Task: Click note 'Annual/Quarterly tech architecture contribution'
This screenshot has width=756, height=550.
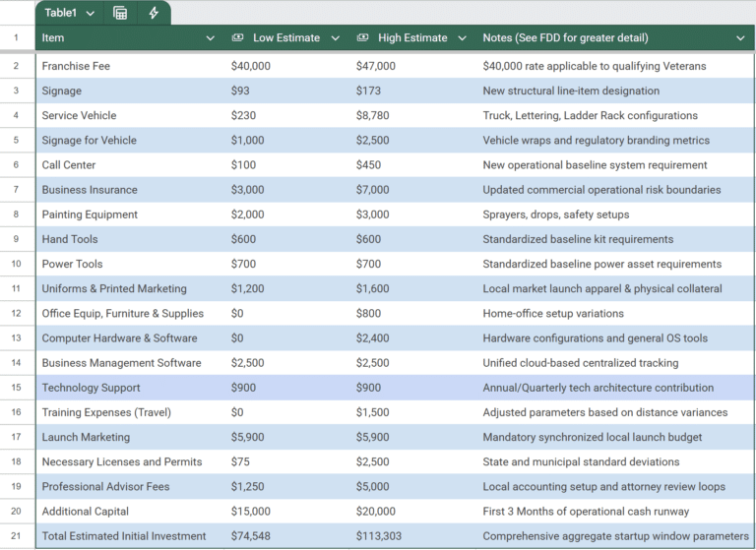Action: point(598,388)
